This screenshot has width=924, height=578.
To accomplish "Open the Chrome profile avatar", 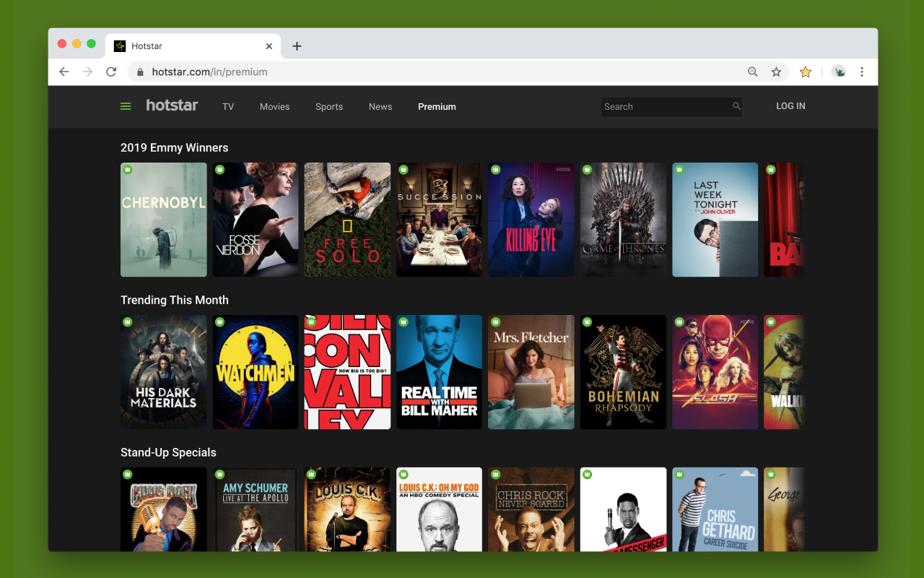I will (838, 72).
